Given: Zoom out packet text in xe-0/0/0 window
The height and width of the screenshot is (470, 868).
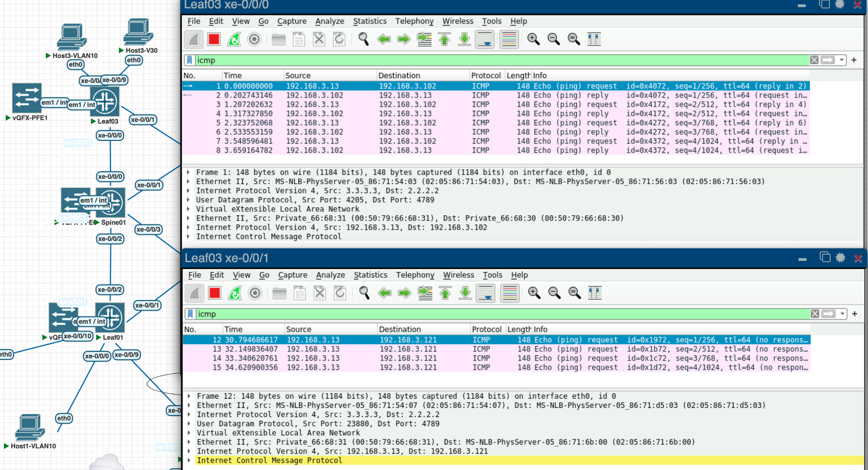Looking at the screenshot, I should click(553, 39).
